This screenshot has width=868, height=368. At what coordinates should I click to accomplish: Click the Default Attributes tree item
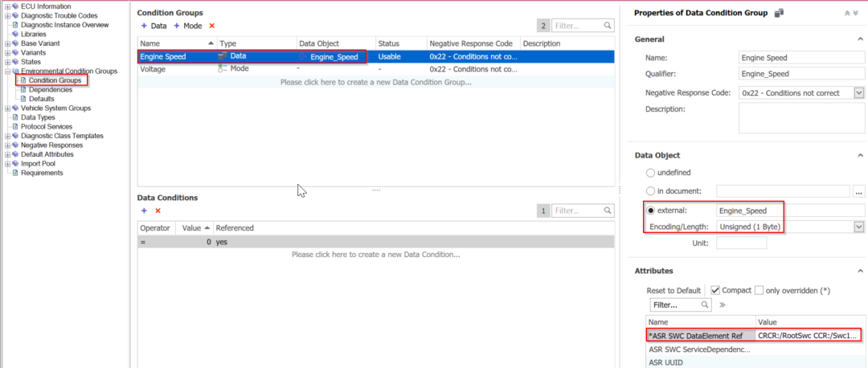pyautogui.click(x=47, y=154)
